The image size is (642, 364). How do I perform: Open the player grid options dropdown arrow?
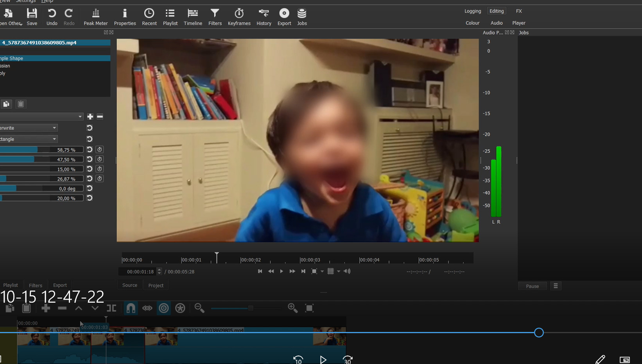click(339, 271)
